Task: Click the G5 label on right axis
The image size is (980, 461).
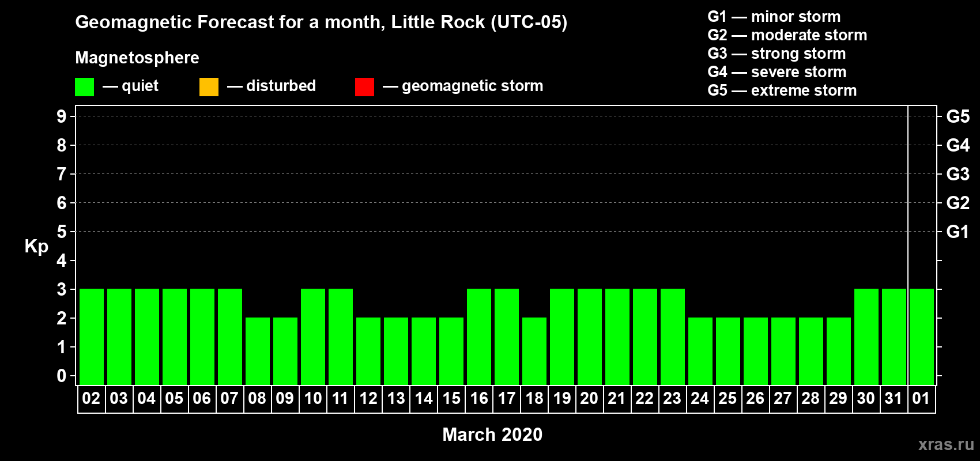Action: click(958, 116)
